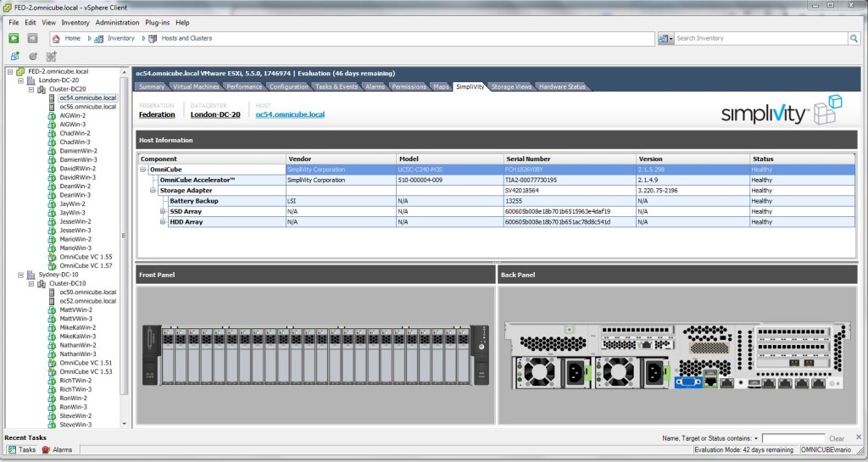This screenshot has width=868, height=462.
Task: Open the search type dropdown icon
Action: click(x=665, y=38)
